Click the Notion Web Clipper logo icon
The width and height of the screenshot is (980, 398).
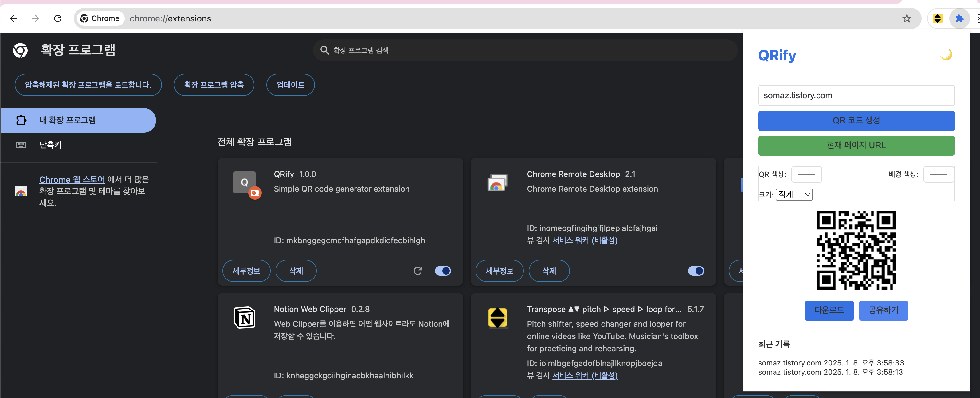[x=244, y=318]
